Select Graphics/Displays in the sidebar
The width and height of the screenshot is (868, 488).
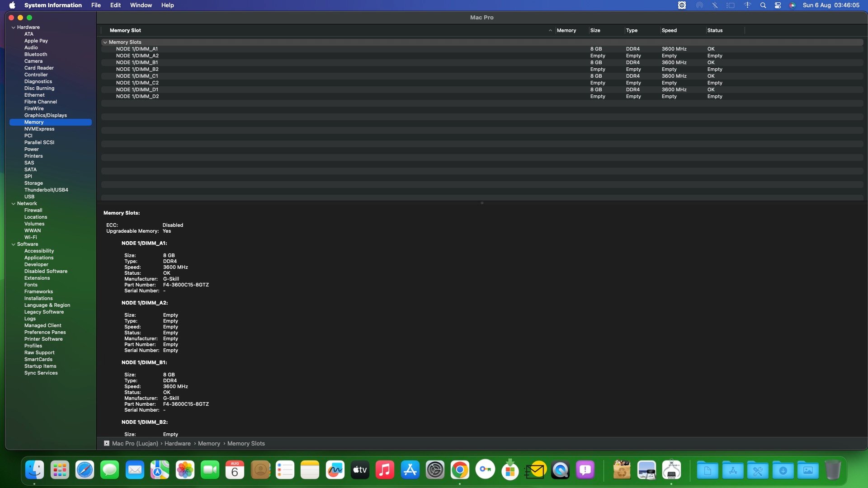[x=45, y=115]
